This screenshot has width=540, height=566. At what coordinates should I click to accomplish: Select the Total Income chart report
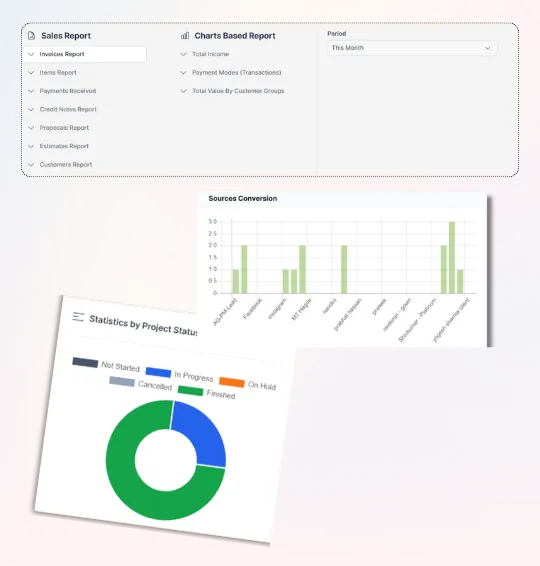[x=210, y=54]
